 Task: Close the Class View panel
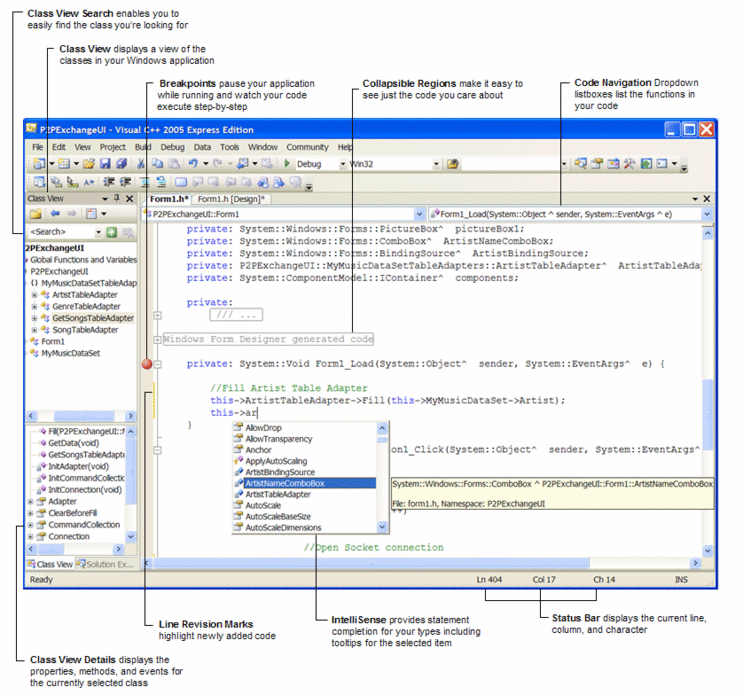point(130,199)
